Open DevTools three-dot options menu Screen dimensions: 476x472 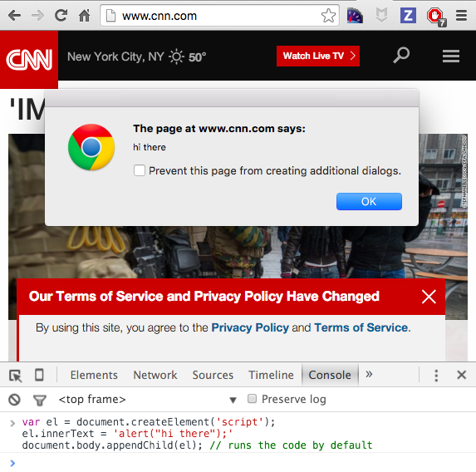(x=436, y=376)
